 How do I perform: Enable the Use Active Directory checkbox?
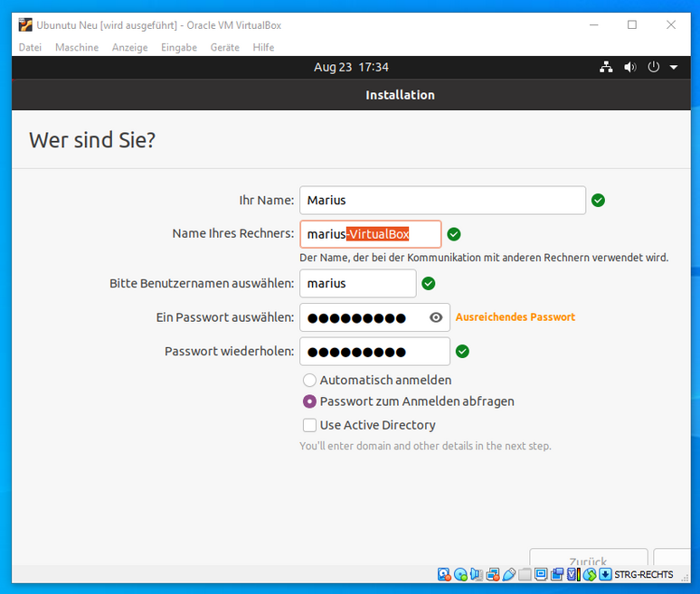(310, 425)
